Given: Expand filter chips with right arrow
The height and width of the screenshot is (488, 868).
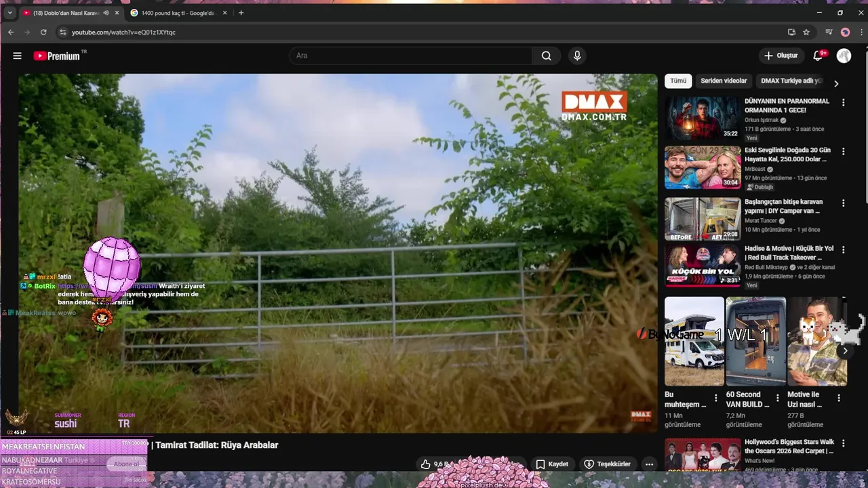Looking at the screenshot, I should click(x=836, y=83).
